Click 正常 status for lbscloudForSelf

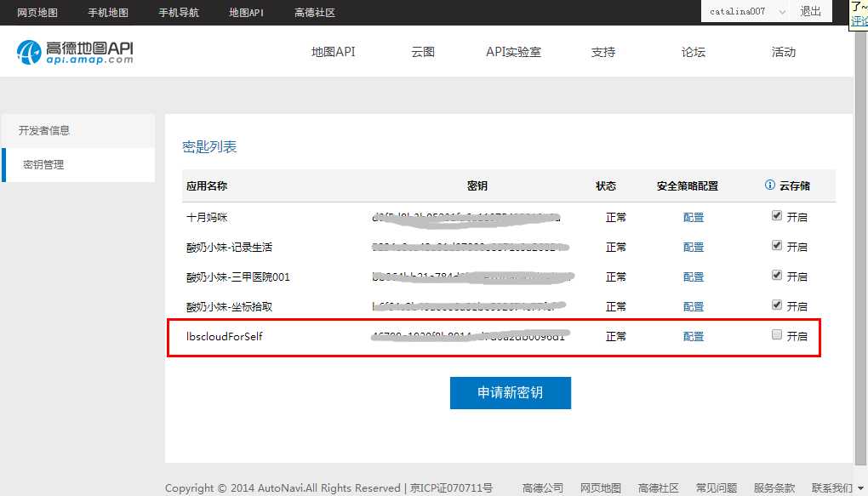click(615, 336)
